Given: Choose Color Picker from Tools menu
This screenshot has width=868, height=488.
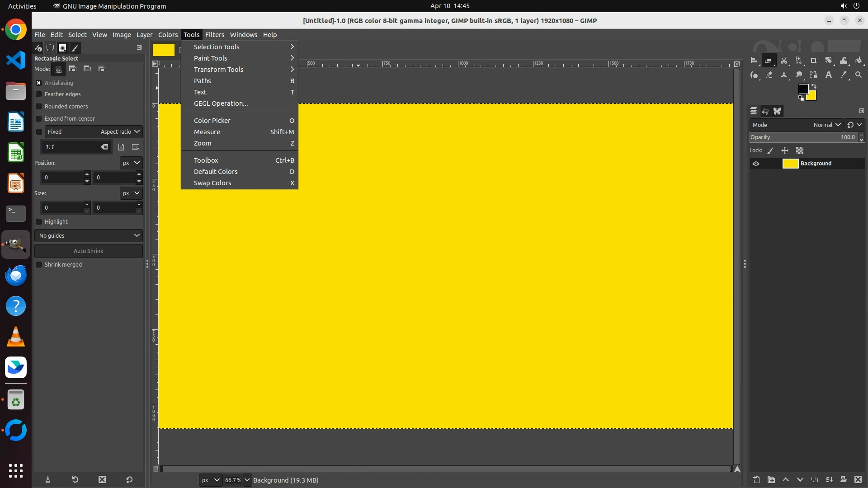Looking at the screenshot, I should 212,121.
